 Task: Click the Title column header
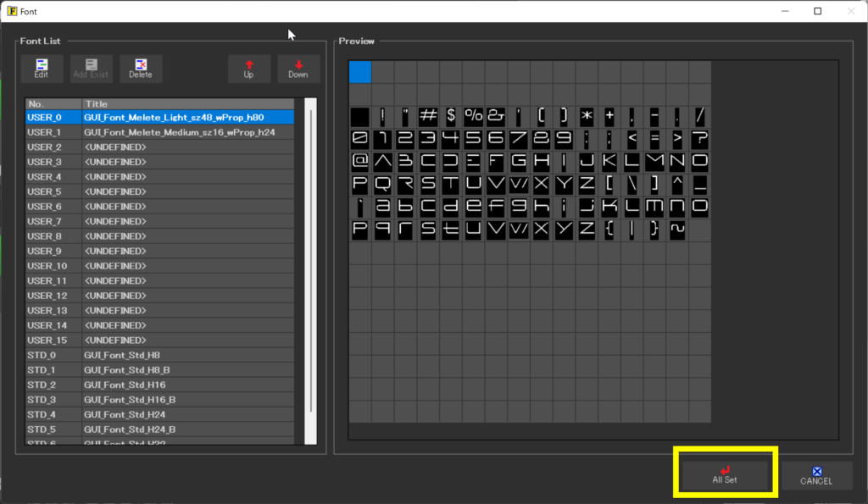coord(186,103)
